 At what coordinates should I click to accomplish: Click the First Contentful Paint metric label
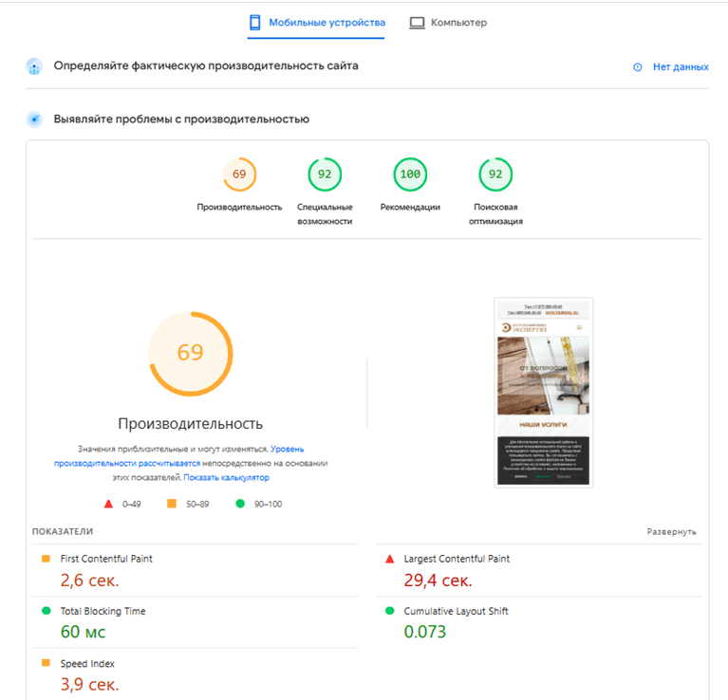coord(106,559)
